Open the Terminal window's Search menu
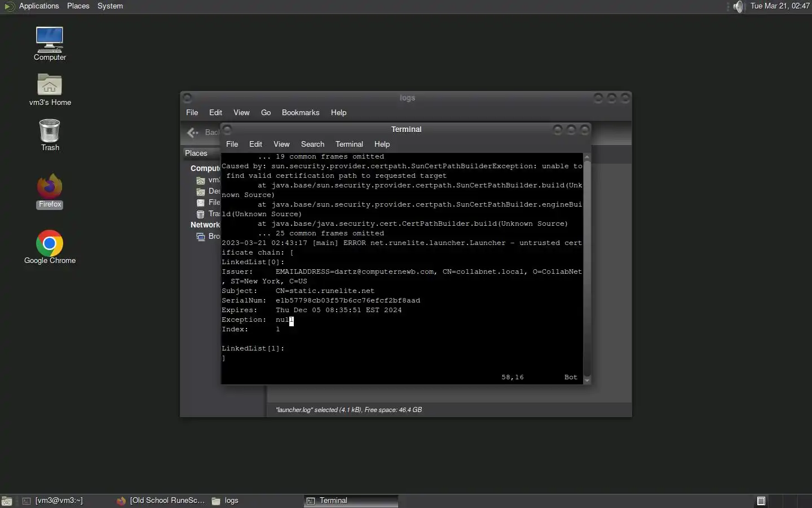 point(312,144)
